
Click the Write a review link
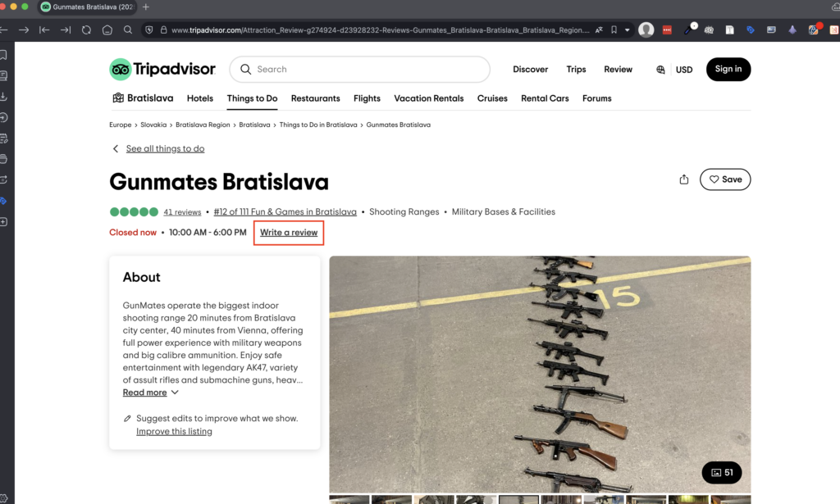pos(289,233)
